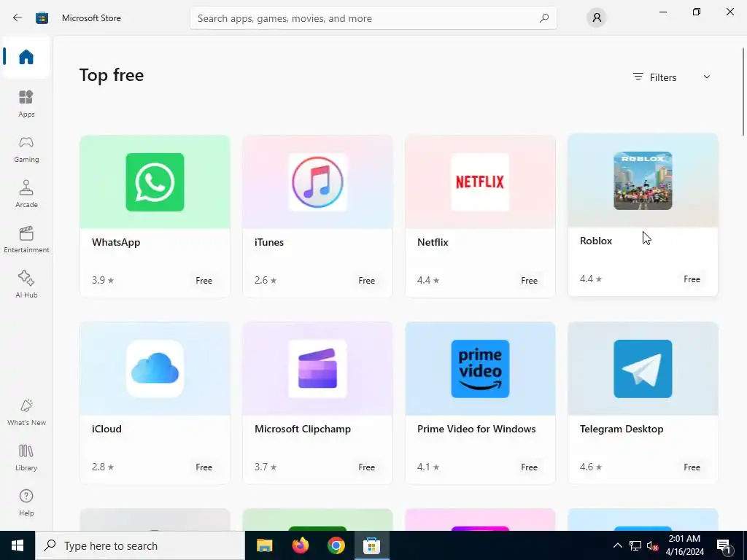Open the Roblox app thumbnail
747x560 pixels.
pos(643,181)
